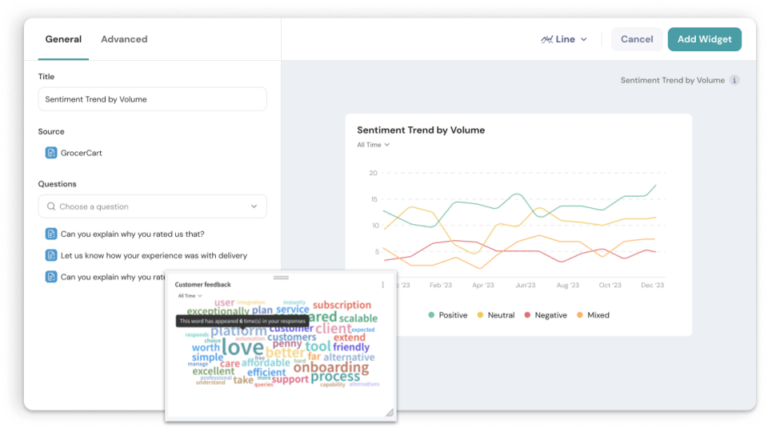Click the search icon in the question field

point(51,207)
